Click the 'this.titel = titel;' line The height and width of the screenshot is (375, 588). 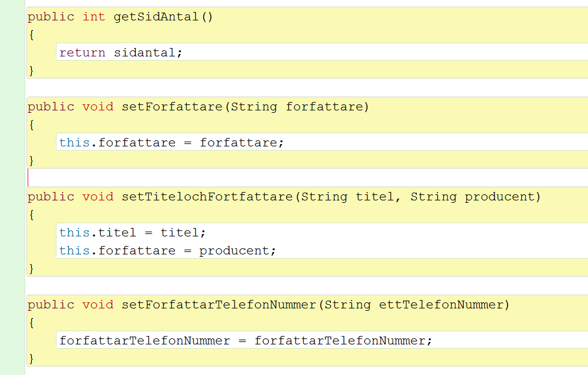132,233
